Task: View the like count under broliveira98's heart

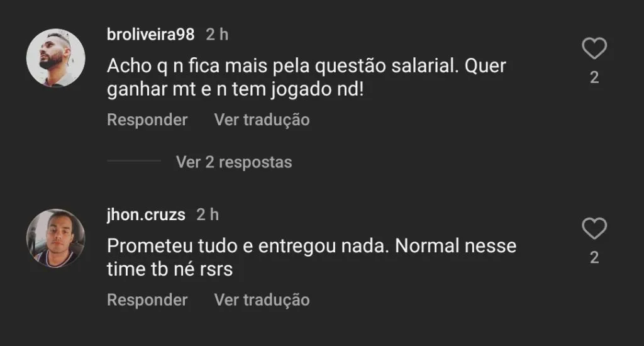Action: tap(594, 78)
